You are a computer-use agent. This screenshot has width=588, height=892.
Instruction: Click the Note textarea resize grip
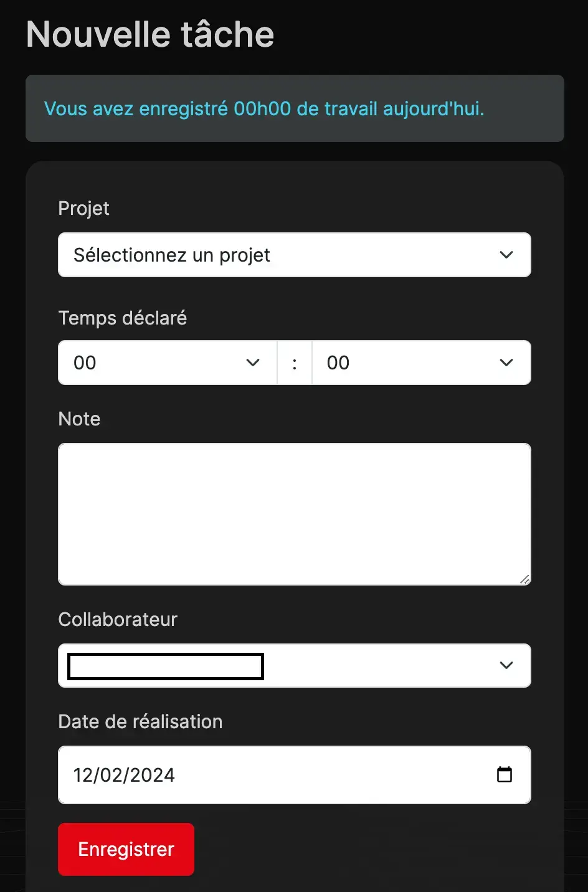[x=524, y=579]
